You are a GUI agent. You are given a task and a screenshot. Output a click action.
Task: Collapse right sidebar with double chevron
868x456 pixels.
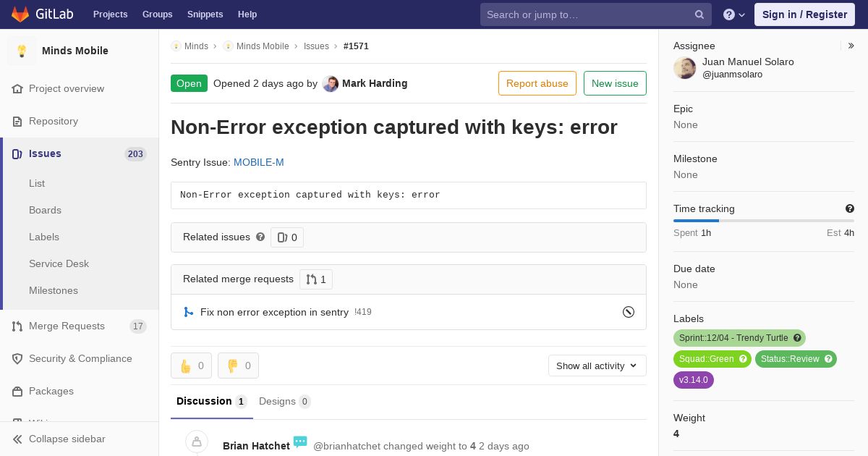(x=851, y=46)
